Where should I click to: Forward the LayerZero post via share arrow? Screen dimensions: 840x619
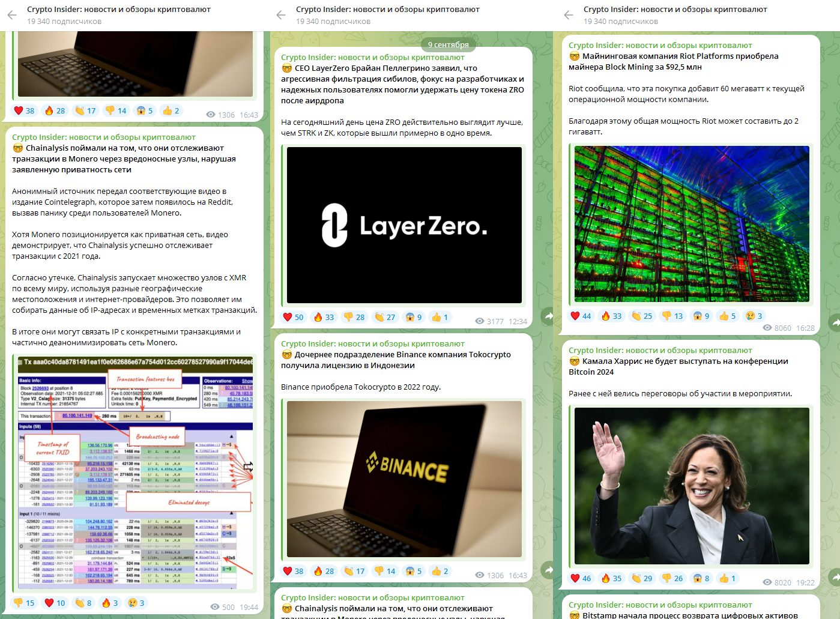(x=548, y=316)
